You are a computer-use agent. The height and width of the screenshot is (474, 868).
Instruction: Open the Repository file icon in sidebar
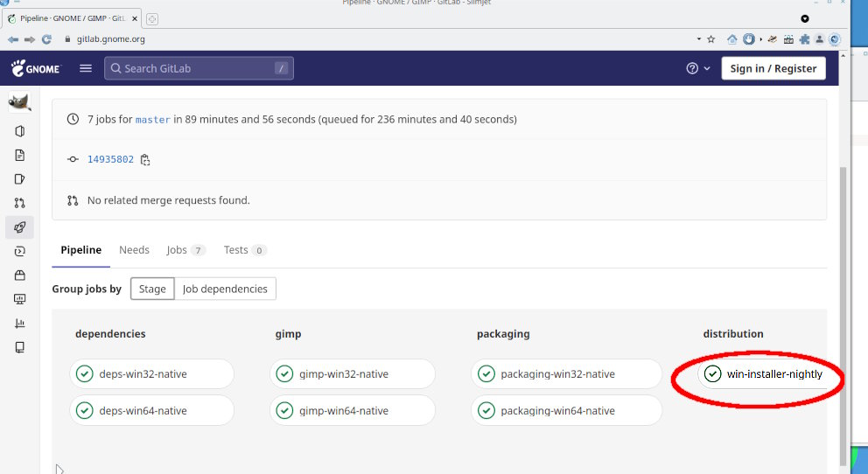20,155
